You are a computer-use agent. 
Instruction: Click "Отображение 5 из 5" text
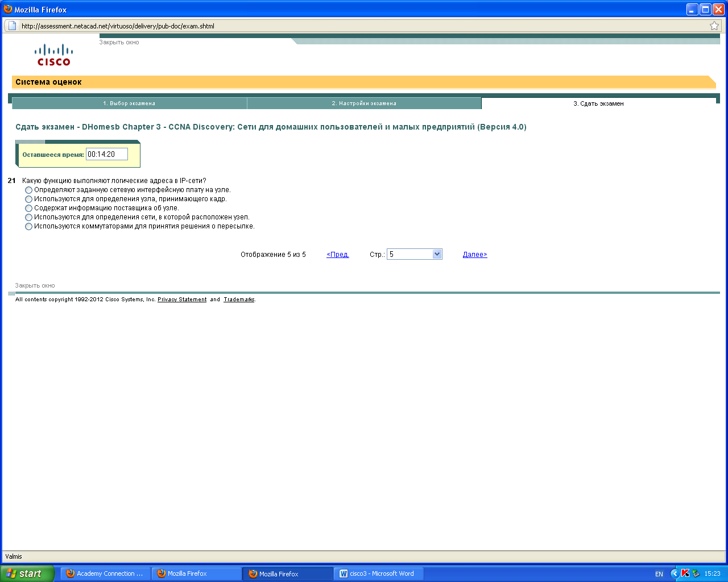coord(273,255)
